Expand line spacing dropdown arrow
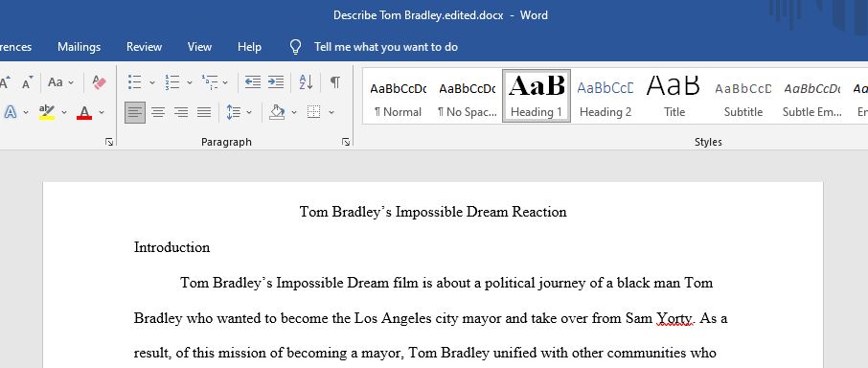This screenshot has width=868, height=368. tap(249, 112)
